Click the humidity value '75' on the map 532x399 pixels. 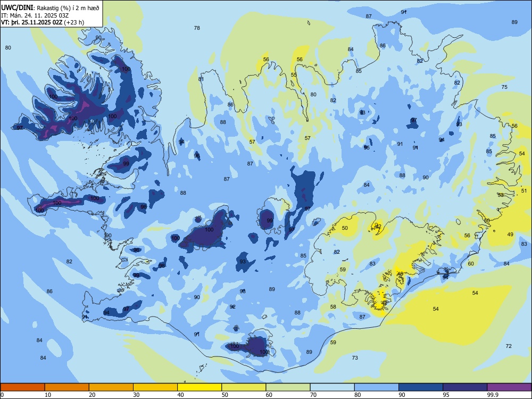click(x=504, y=87)
